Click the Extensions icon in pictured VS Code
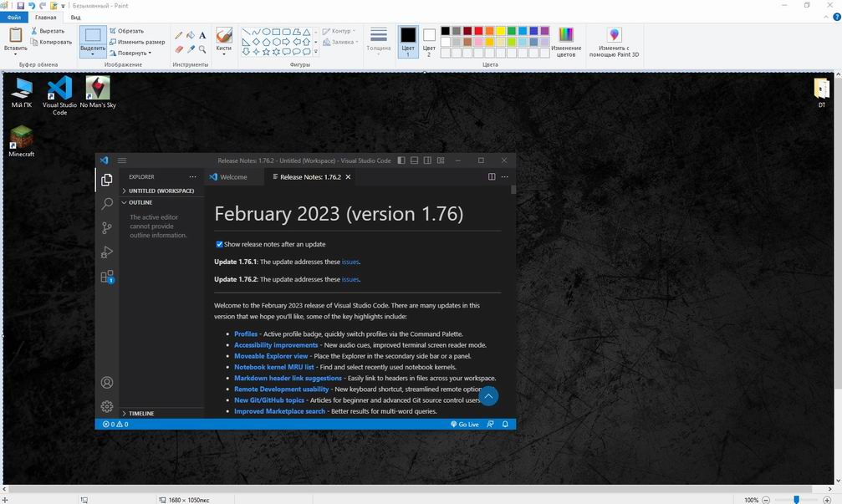The image size is (842, 504). (x=107, y=277)
